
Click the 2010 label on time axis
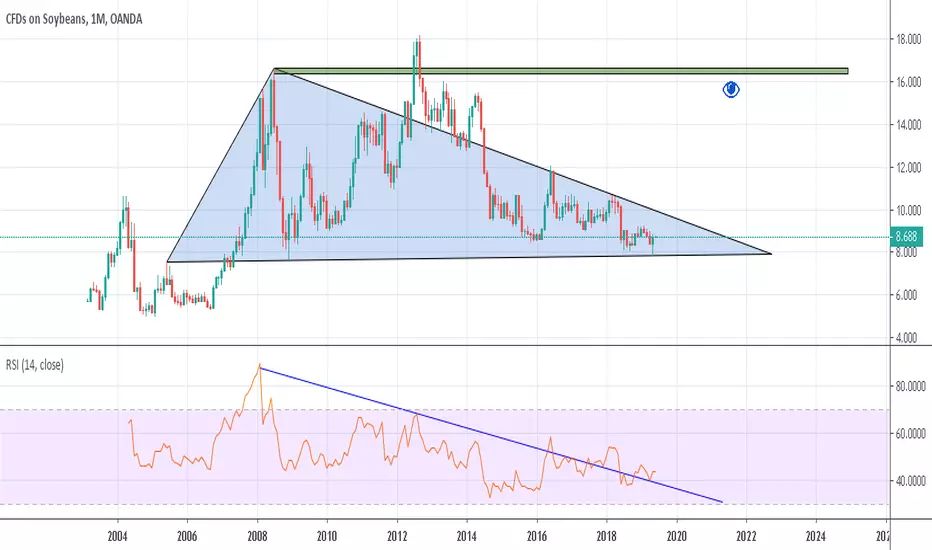coord(327,536)
